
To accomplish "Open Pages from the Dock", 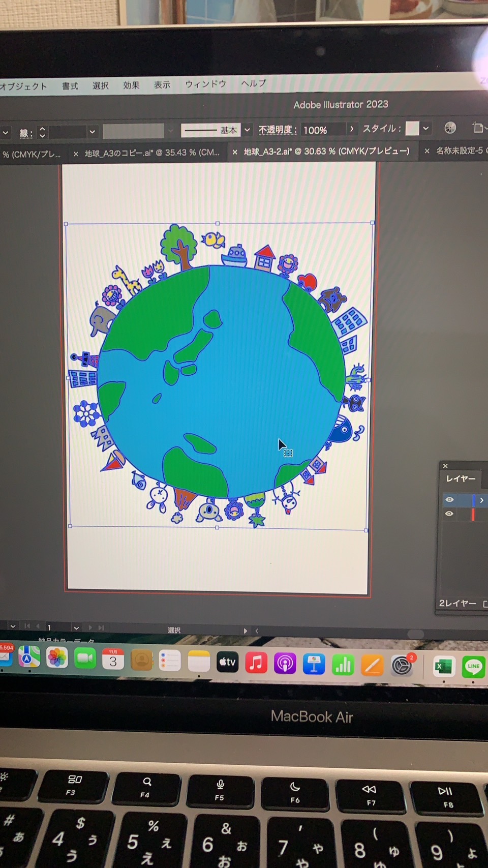I will pos(372,665).
